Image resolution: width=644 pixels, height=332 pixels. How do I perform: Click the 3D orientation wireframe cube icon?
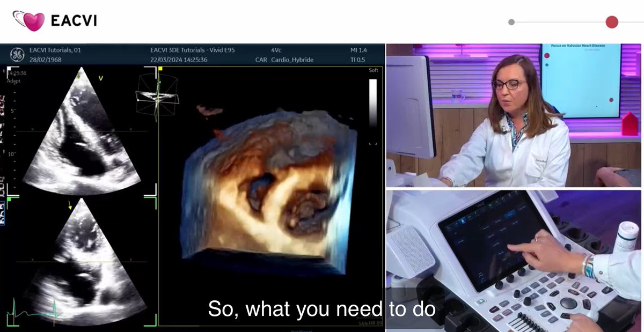point(157,95)
